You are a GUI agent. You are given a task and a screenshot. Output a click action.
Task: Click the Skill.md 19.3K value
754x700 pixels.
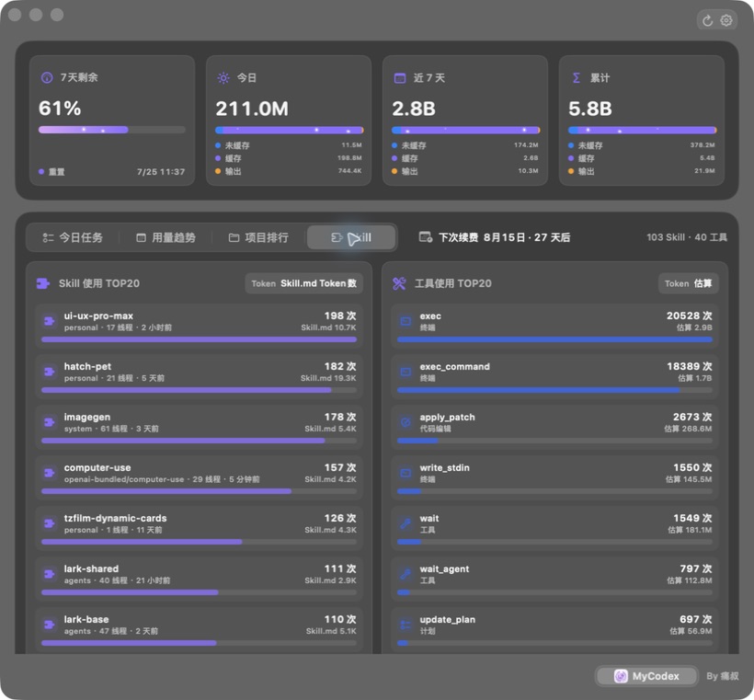point(328,378)
